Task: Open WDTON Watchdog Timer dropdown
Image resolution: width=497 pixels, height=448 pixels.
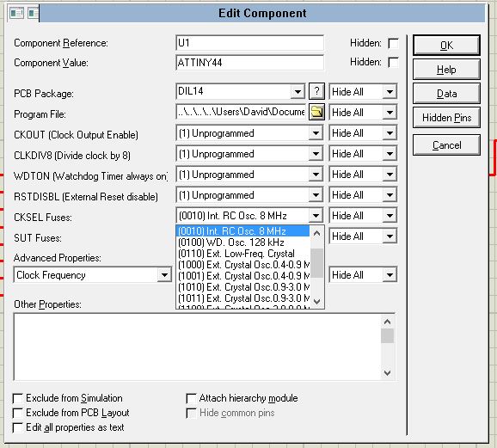Action: click(x=316, y=175)
